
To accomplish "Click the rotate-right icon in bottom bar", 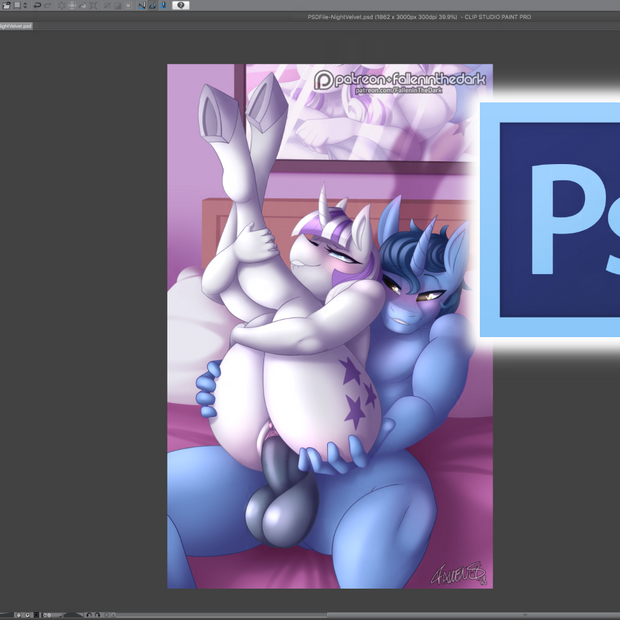I will pyautogui.click(x=97, y=615).
